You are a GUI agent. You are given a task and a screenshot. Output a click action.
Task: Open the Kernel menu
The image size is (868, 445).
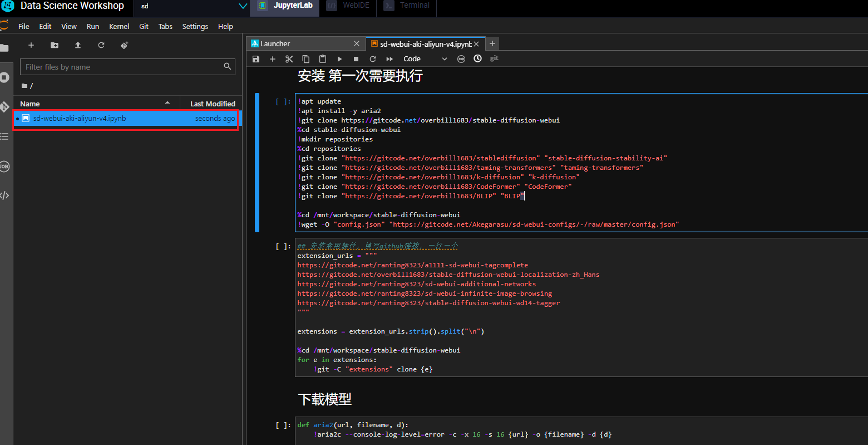[x=119, y=26]
